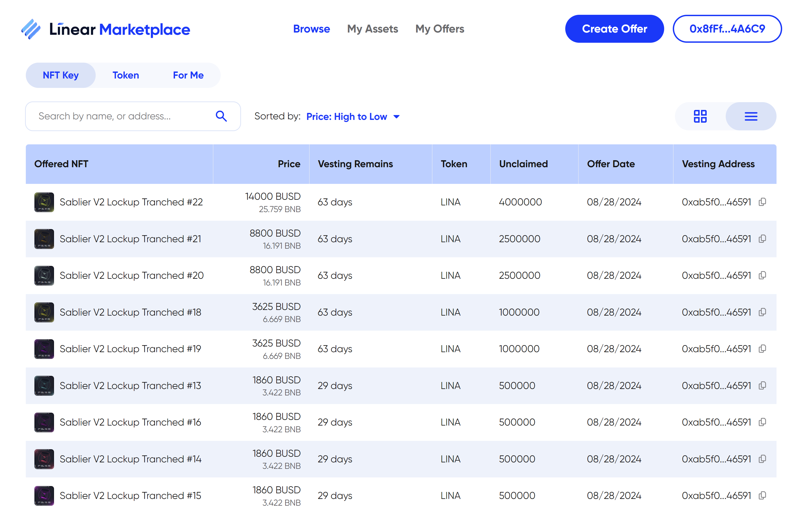Copy vesting address for Tranched #21

point(762,239)
